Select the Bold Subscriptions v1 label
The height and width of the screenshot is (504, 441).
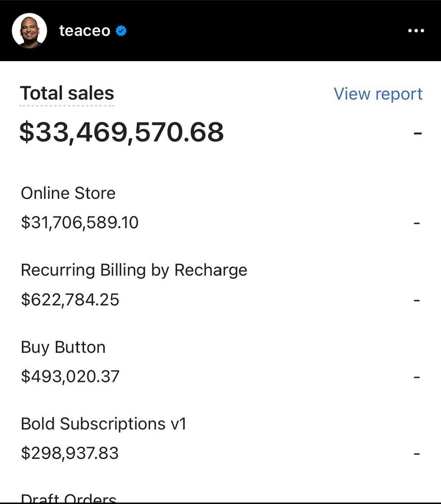103,424
